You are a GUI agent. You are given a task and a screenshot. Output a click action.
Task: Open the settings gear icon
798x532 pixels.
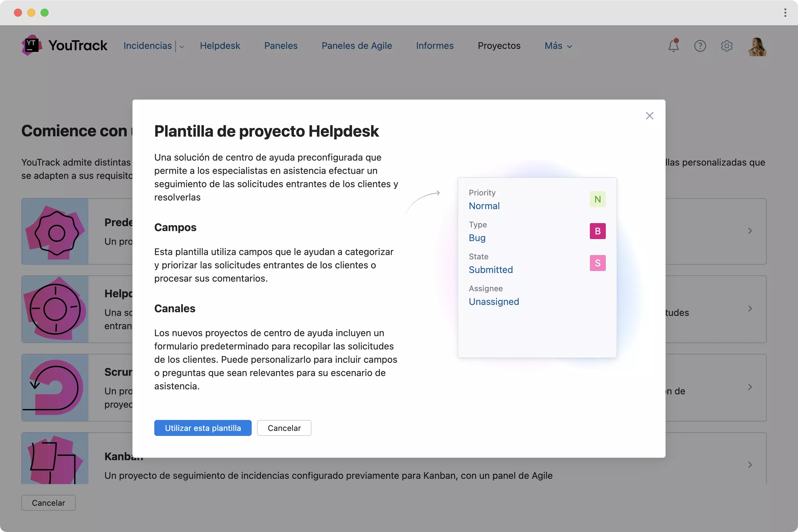point(727,46)
